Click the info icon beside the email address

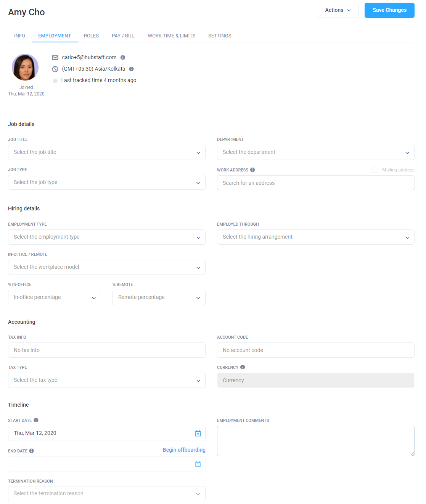click(x=123, y=58)
